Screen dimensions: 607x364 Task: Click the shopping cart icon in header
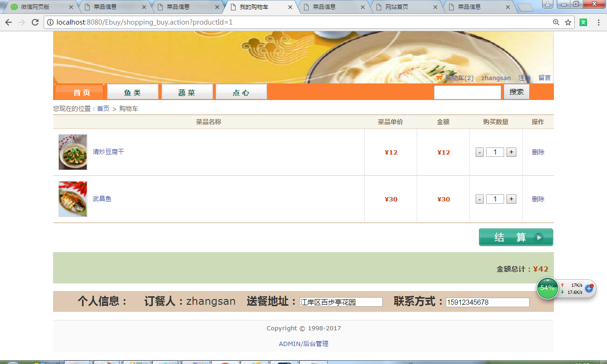pyautogui.click(x=439, y=78)
